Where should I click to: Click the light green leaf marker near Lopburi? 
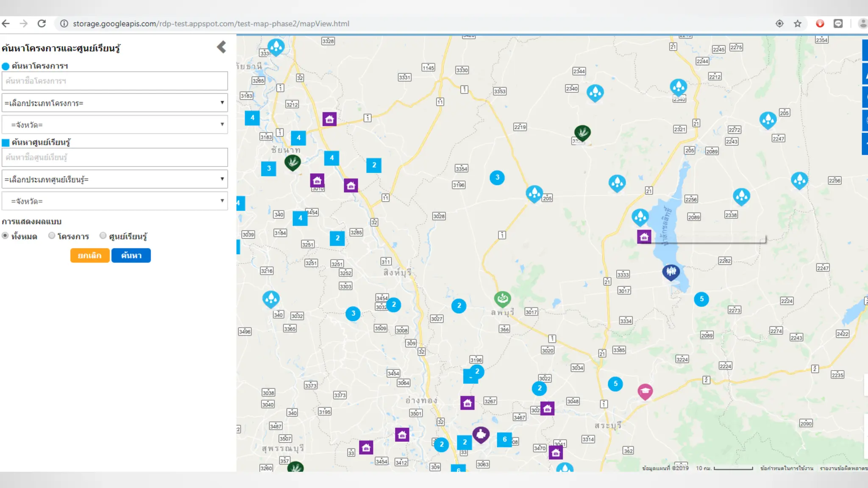click(x=502, y=299)
